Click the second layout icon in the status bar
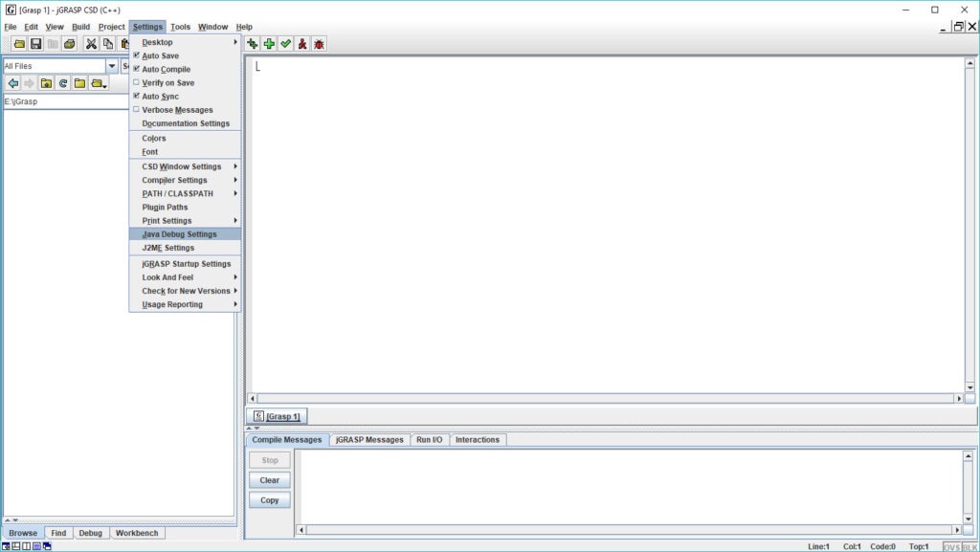Viewport: 980px width, 552px height. tap(16, 546)
